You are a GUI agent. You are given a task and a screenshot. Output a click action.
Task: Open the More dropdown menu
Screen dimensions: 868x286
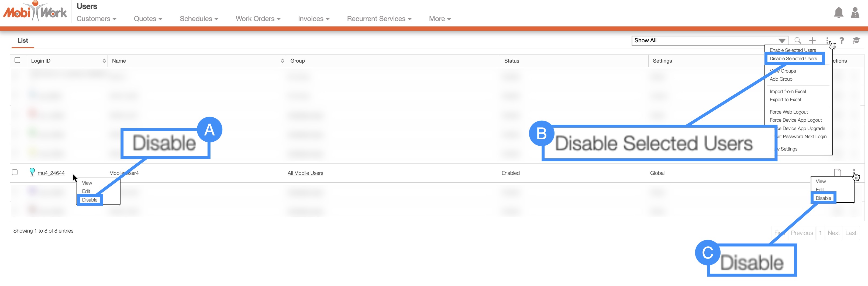coord(439,19)
